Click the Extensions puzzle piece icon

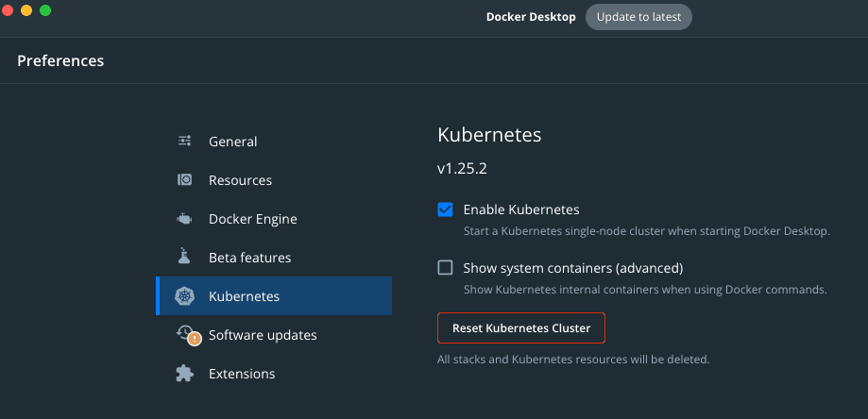(x=184, y=373)
